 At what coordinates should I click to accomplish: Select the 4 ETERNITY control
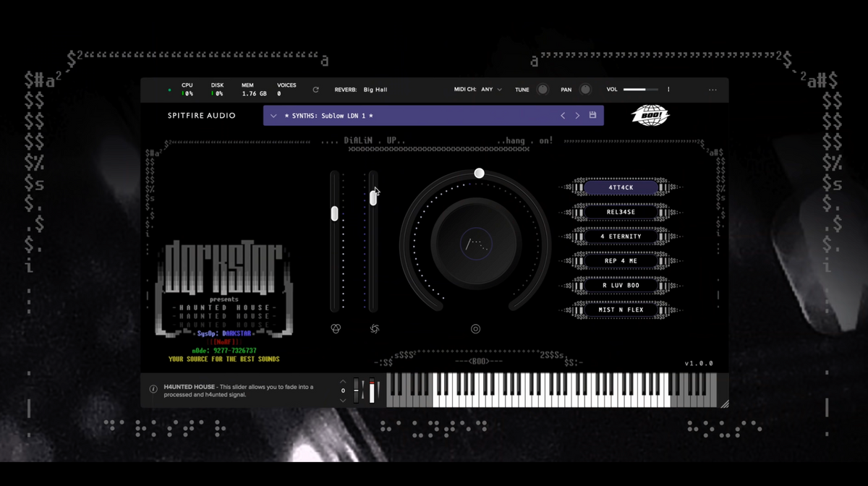[621, 236]
